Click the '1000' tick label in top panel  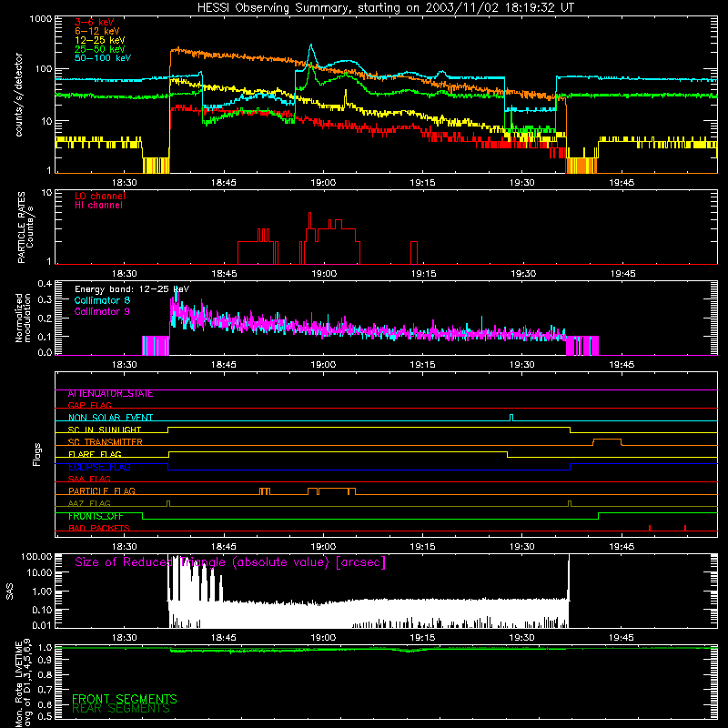[x=40, y=19]
